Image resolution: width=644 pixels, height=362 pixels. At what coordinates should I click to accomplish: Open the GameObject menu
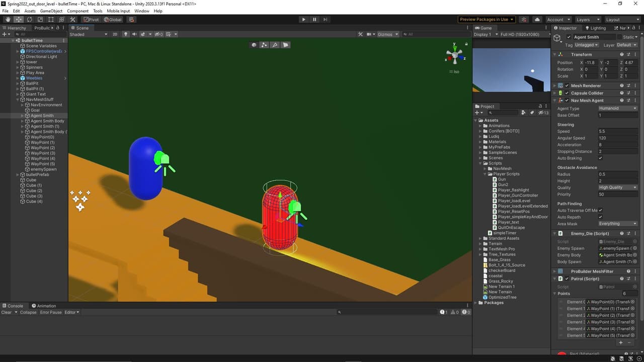click(51, 11)
